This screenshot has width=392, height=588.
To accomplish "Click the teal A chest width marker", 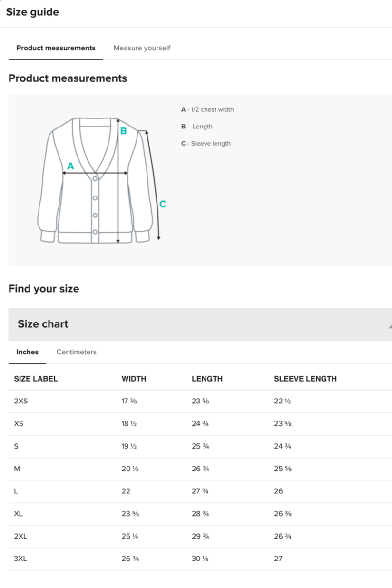I will [70, 166].
